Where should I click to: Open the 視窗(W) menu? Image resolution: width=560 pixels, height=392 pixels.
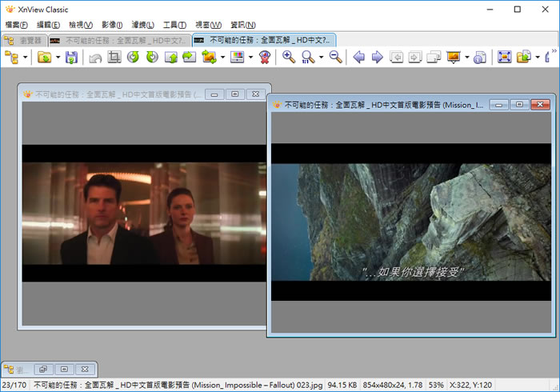209,25
